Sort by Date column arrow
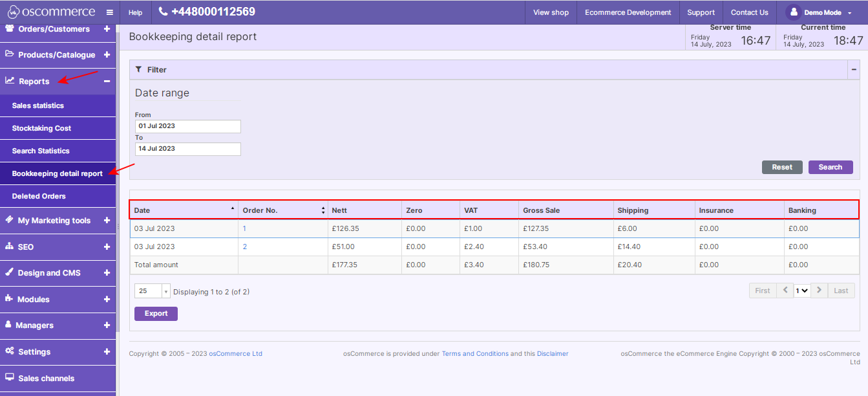868x396 pixels. [233, 208]
